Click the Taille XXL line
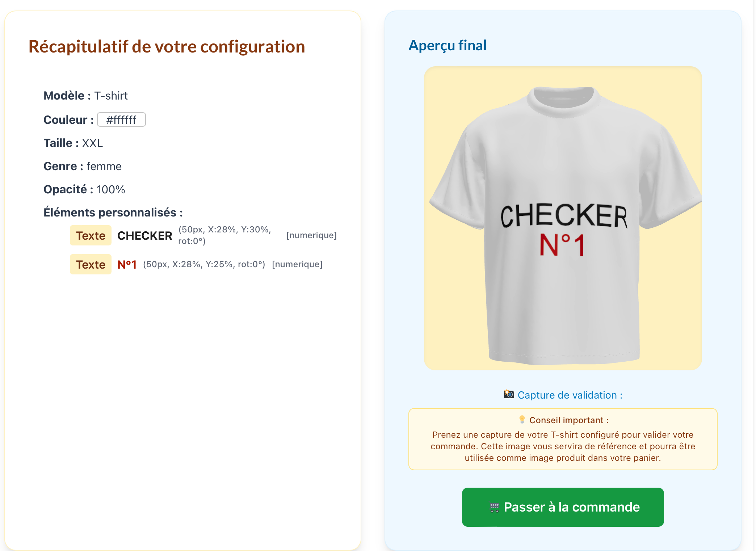Viewport: 756px width, 551px height. (73, 143)
